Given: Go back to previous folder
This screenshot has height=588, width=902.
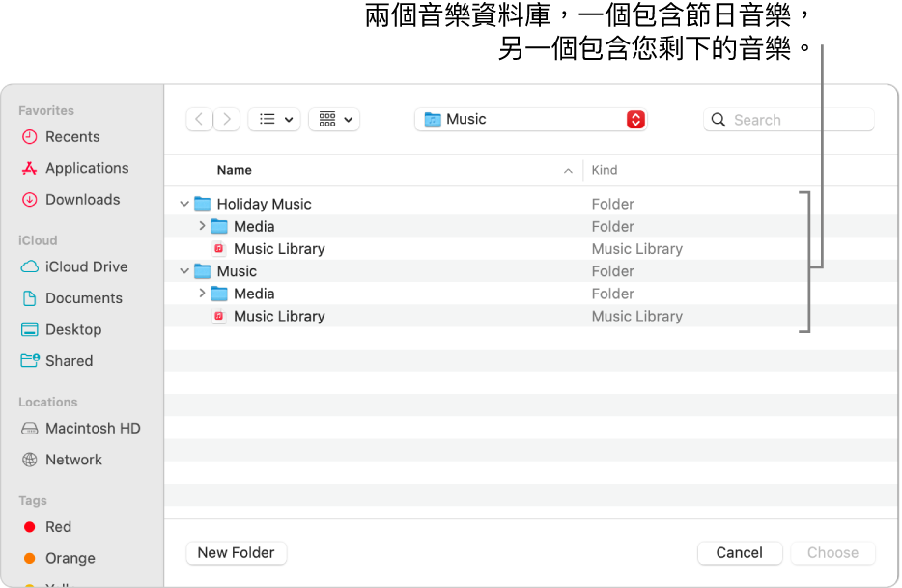Looking at the screenshot, I should tap(199, 119).
